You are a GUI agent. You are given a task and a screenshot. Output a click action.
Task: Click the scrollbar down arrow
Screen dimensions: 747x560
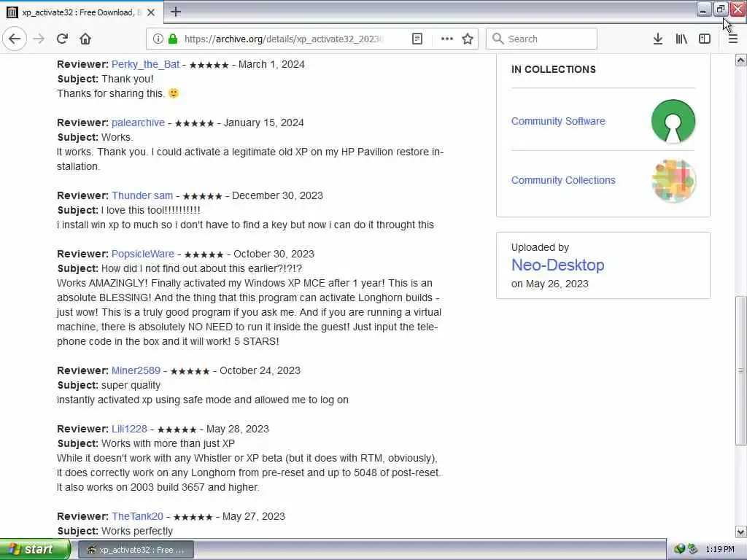[x=740, y=532]
